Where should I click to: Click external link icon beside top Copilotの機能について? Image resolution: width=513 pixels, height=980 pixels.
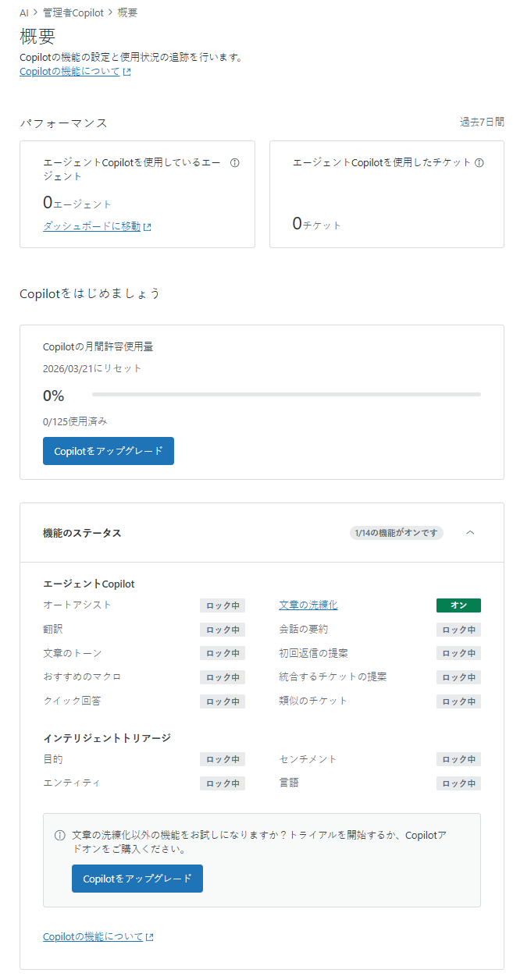tap(126, 72)
